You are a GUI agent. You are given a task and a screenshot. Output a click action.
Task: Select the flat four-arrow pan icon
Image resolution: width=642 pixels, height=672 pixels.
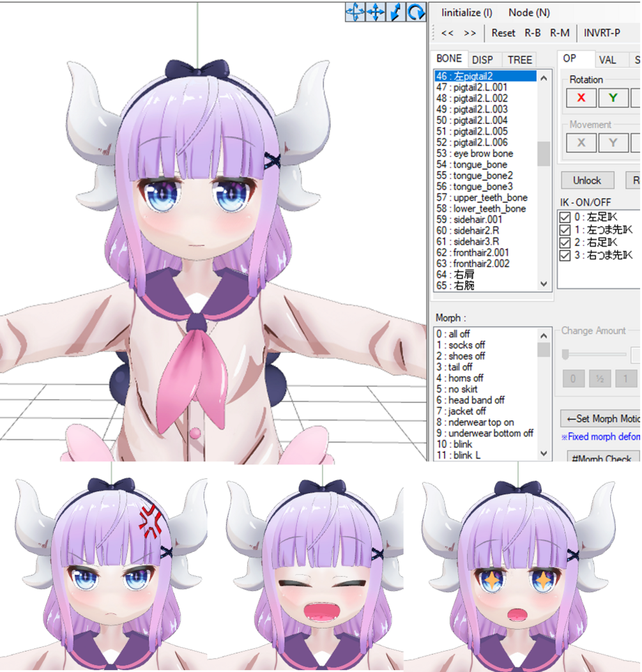[x=376, y=11]
